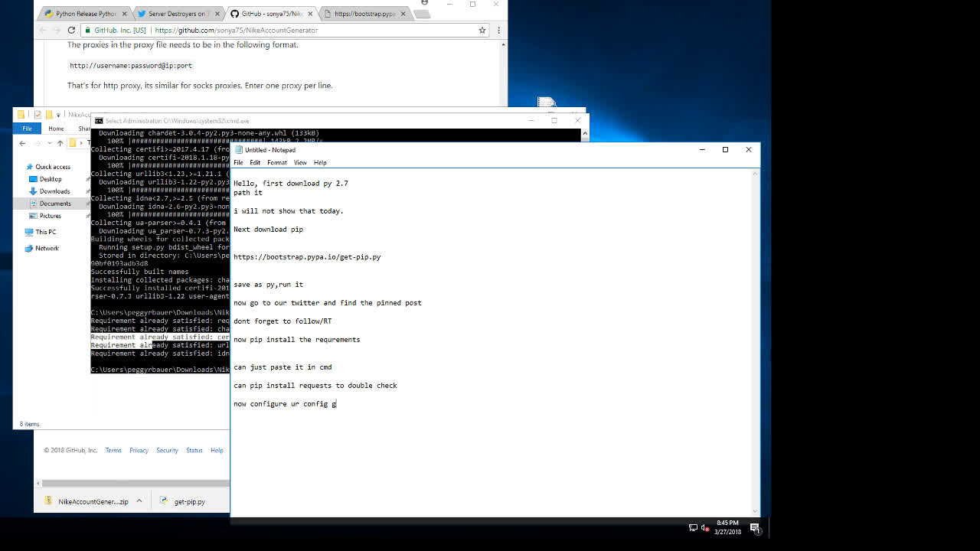Open the Quick Access Toolbar dropdown arrow

(x=58, y=115)
